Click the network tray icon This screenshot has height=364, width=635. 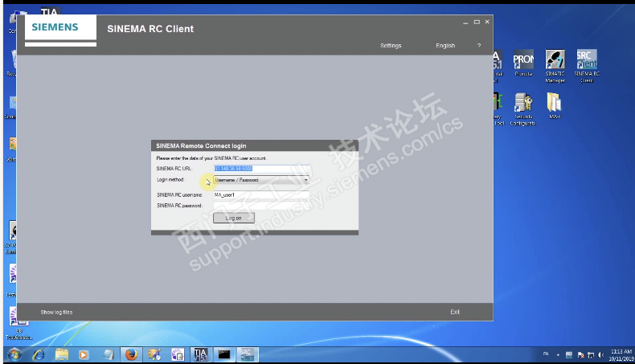point(591,354)
